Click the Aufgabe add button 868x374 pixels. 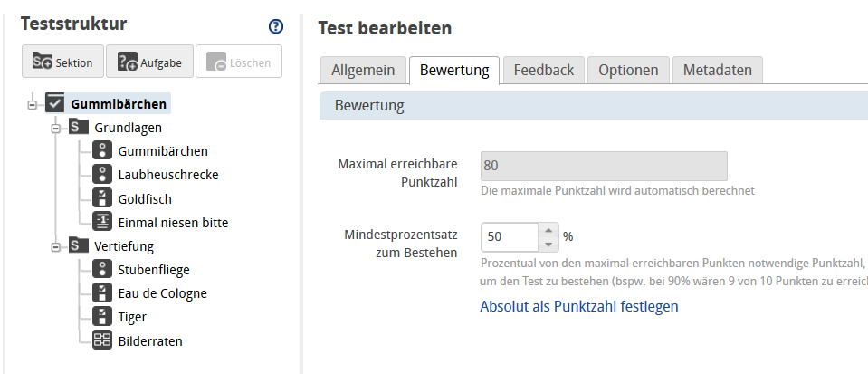pos(150,62)
